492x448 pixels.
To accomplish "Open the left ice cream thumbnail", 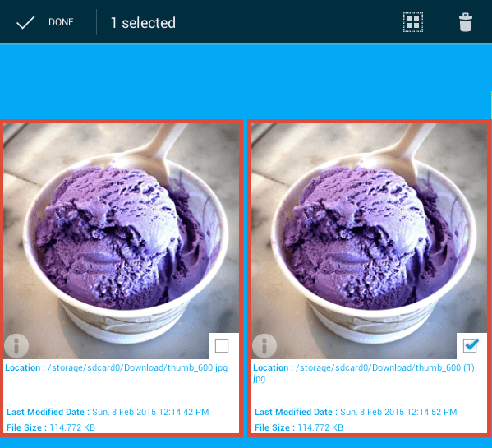I will click(121, 241).
